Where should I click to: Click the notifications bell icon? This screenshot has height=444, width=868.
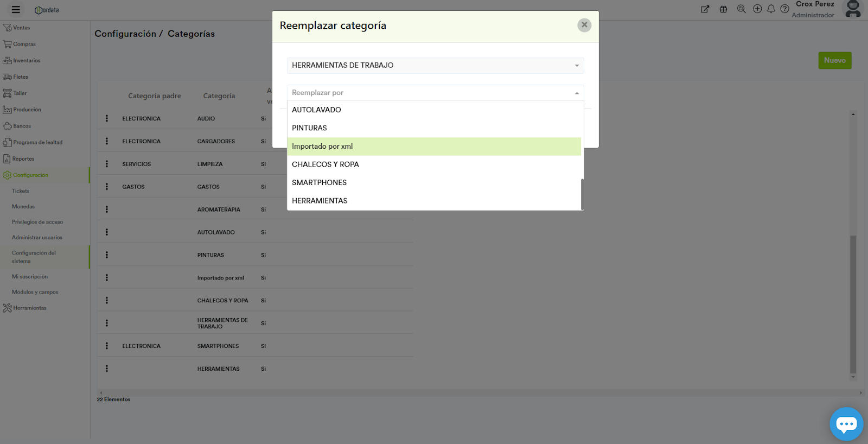[771, 9]
